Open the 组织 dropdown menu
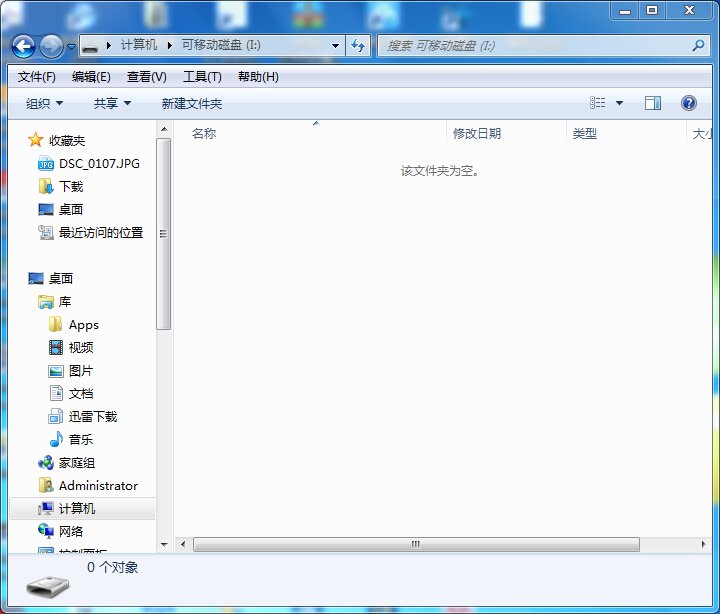The width and height of the screenshot is (720, 614). click(x=44, y=103)
